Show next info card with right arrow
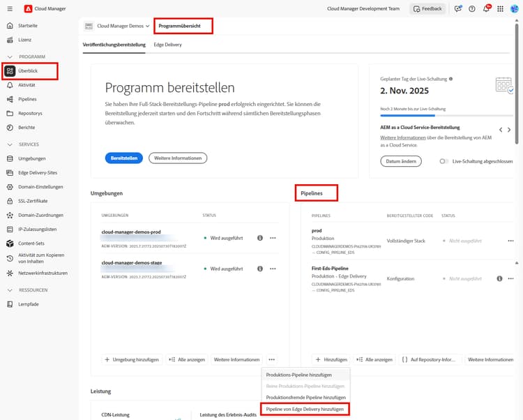This screenshot has height=420, width=523. point(509,130)
